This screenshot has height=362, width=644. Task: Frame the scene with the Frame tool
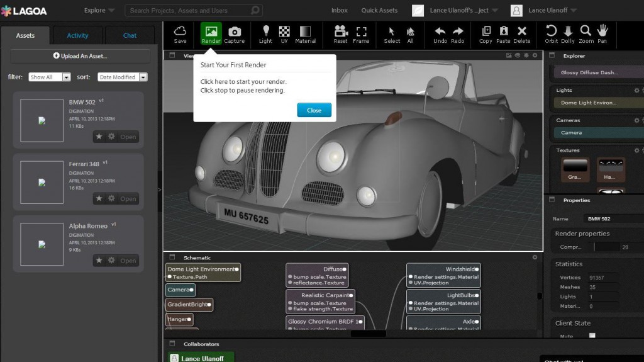[361, 34]
